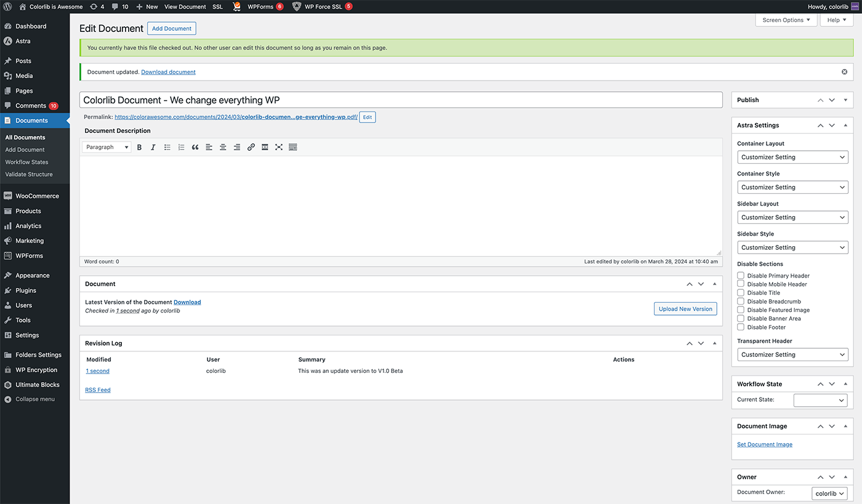Check Disable Banner Area
This screenshot has height=504, width=862.
tap(741, 319)
